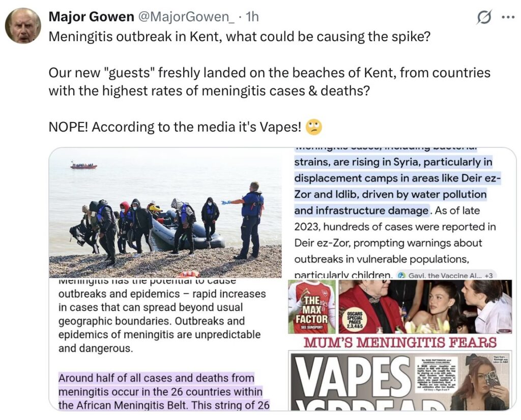
Task: Click the +3 sources indicator
Action: click(x=489, y=275)
